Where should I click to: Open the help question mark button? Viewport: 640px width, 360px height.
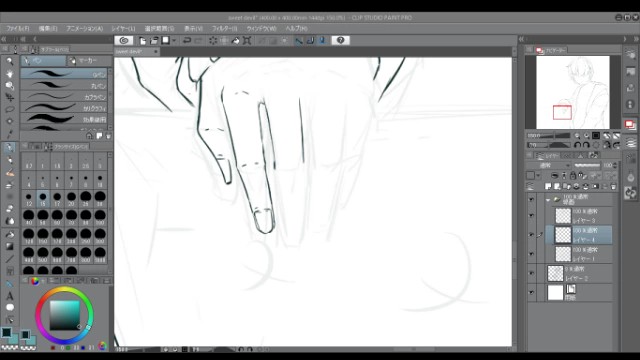pos(341,40)
